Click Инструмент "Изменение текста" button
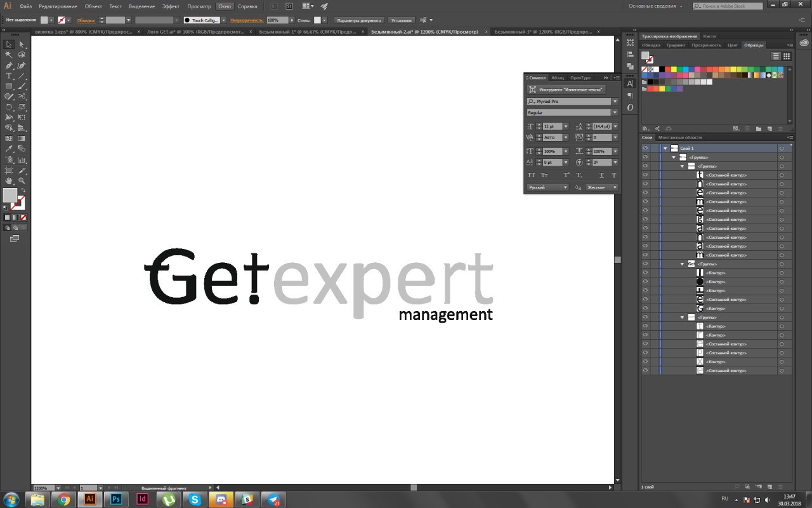Viewport: 812px width, 508px height. click(x=566, y=90)
